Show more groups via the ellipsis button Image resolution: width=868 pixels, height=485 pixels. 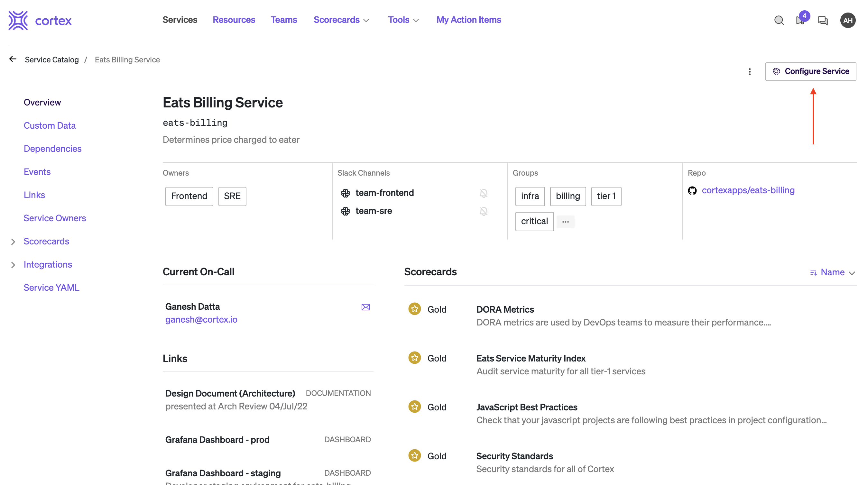(x=565, y=222)
